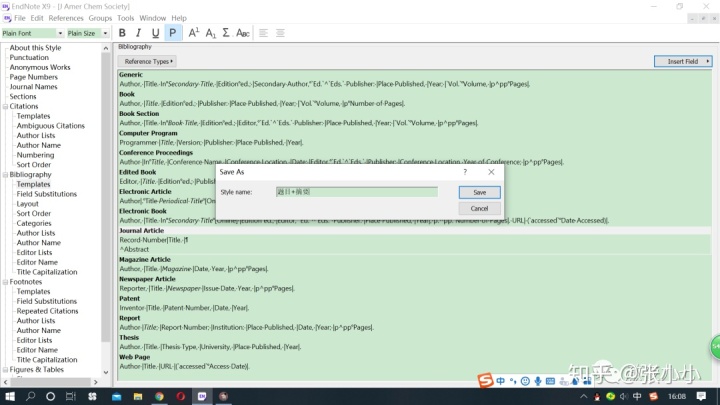The image size is (720, 405).
Task: Click Journal Article template heading
Action: [x=141, y=231]
